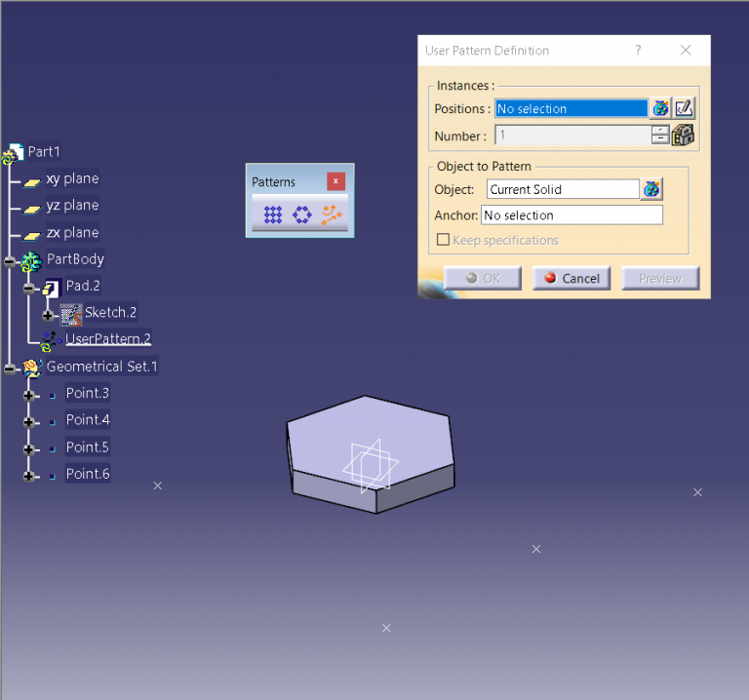Image resolution: width=749 pixels, height=700 pixels.
Task: Click the xy plane icon
Action: coord(31,182)
